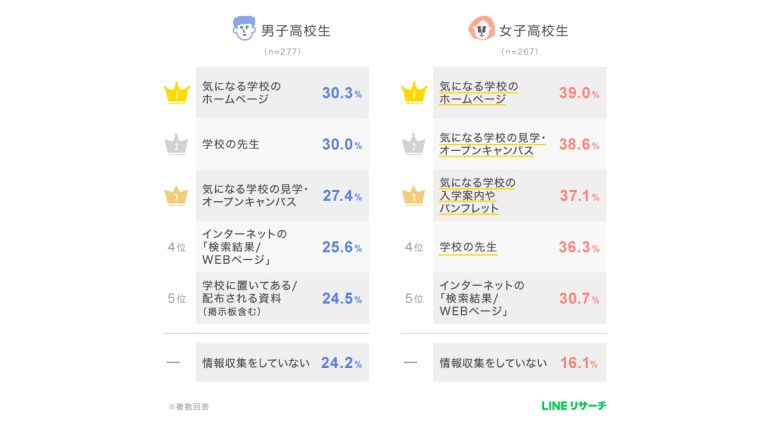Viewport: 770px width, 429px height.
Task: Click the 39.0% value for girls
Action: [579, 93]
